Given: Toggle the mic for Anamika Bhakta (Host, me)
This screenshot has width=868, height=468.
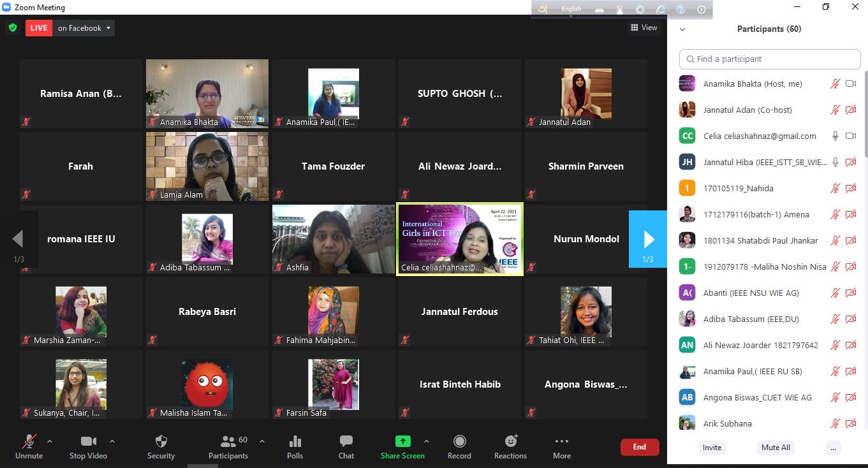Looking at the screenshot, I should (x=835, y=84).
